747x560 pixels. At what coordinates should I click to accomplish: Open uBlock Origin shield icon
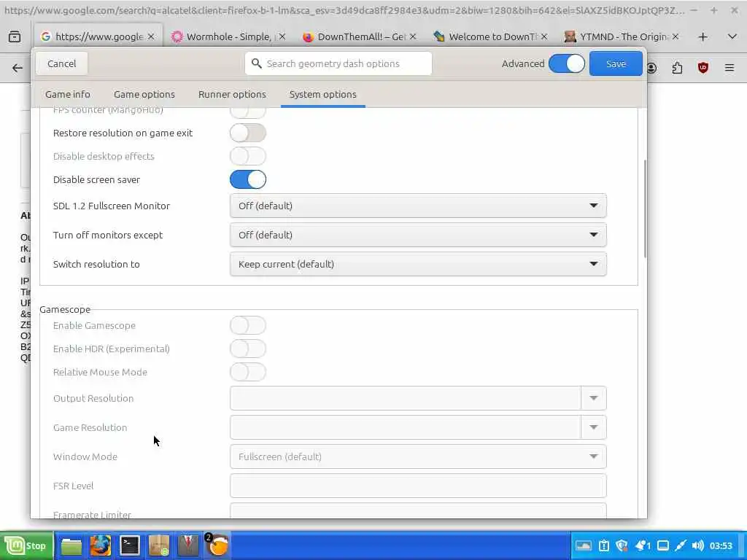click(703, 68)
